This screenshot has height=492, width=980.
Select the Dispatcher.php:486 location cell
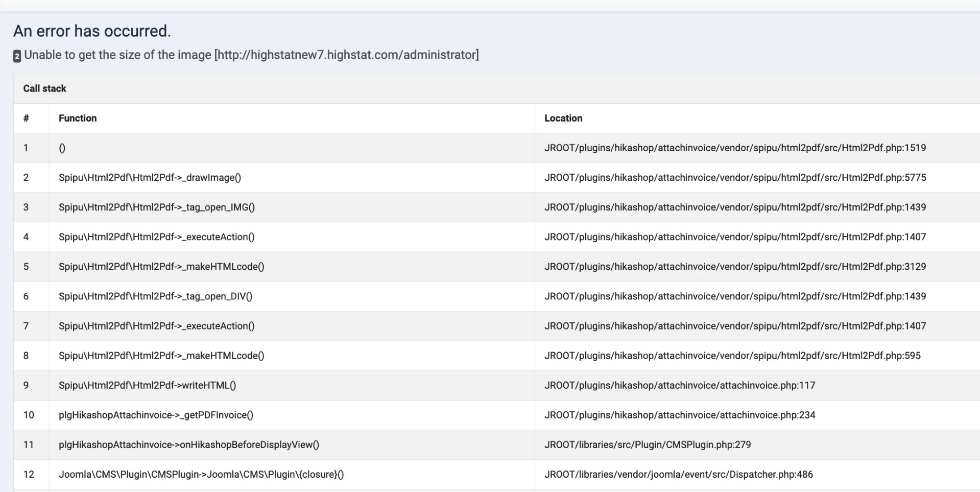coord(678,474)
